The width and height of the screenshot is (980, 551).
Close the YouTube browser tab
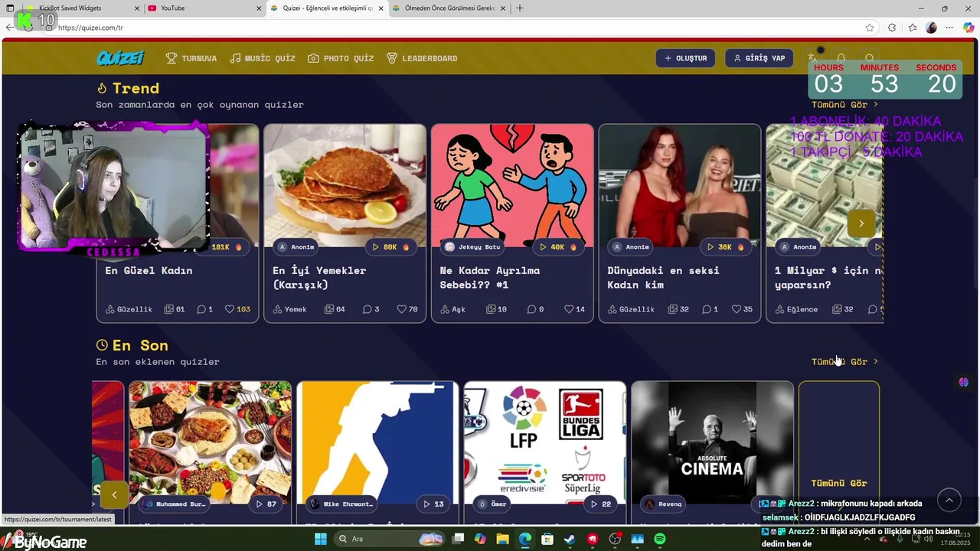coord(259,8)
